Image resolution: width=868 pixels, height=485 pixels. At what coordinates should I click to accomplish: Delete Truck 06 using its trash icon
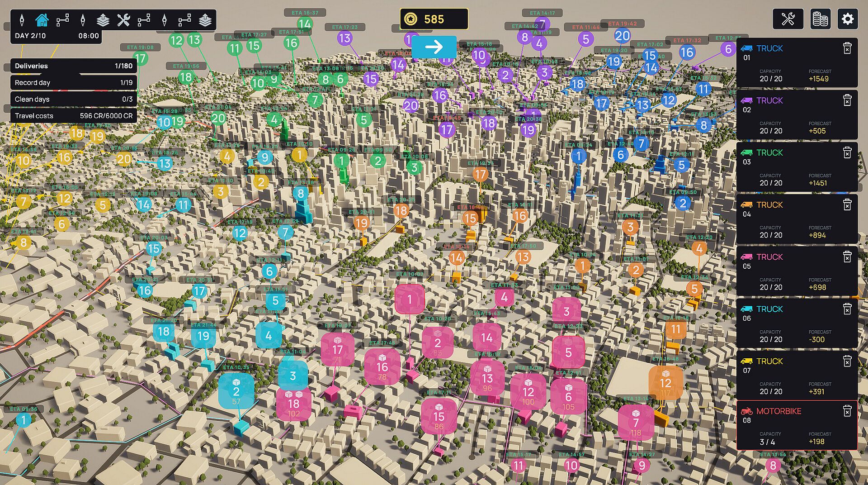[x=847, y=309]
